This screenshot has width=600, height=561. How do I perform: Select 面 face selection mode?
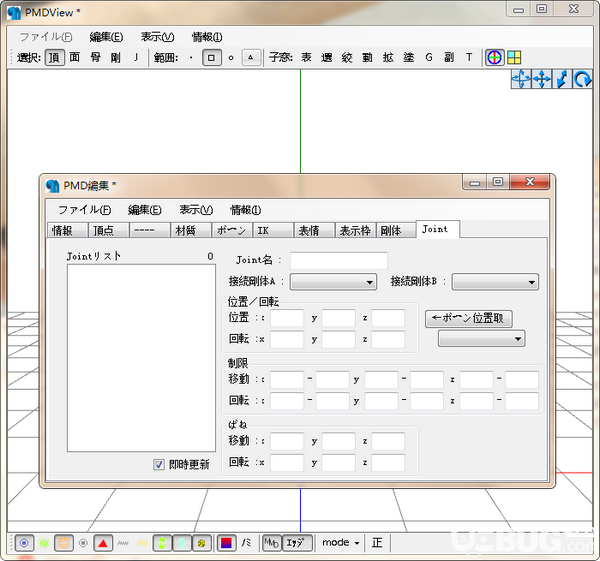tap(75, 58)
